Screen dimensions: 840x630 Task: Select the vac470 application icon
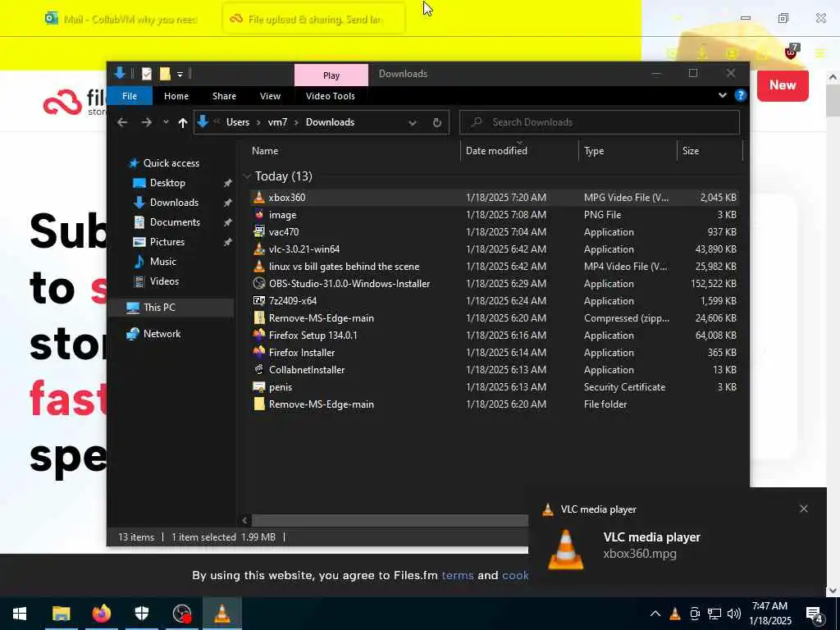coord(259,231)
